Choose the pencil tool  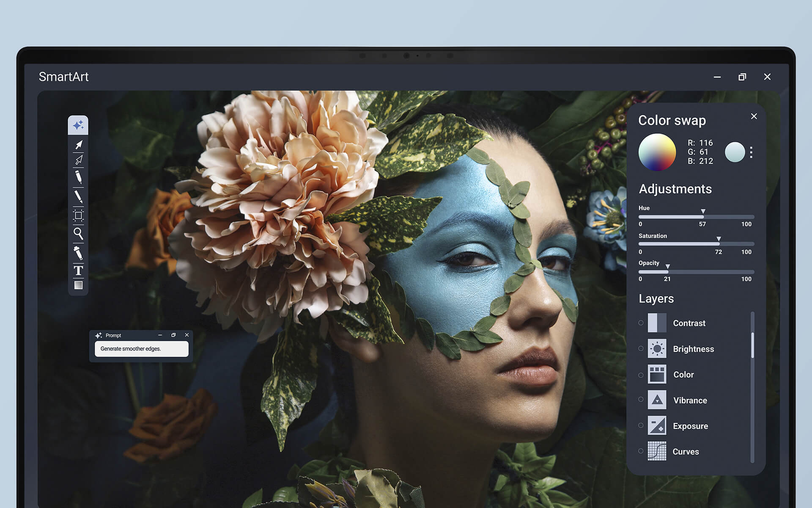point(78,196)
